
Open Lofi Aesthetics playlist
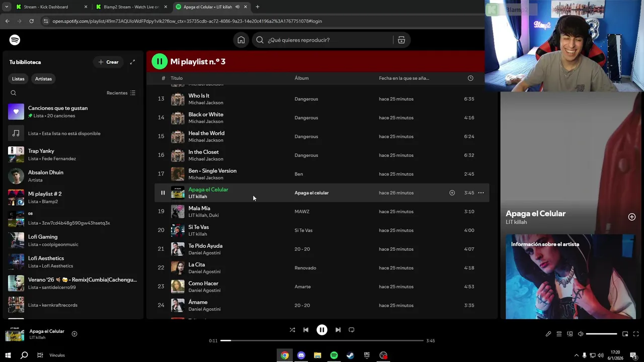73,262
